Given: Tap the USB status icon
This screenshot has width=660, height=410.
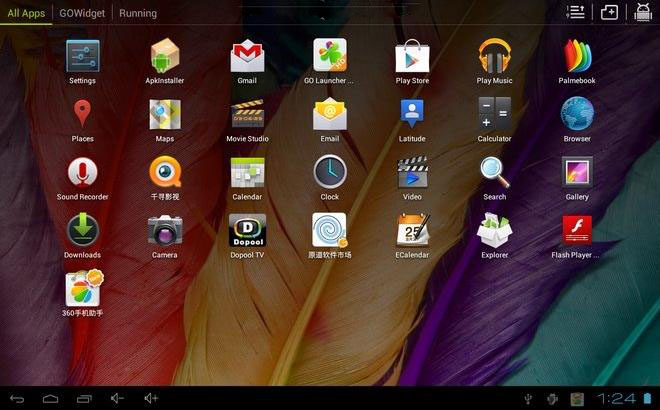Looking at the screenshot, I should pyautogui.click(x=528, y=399).
